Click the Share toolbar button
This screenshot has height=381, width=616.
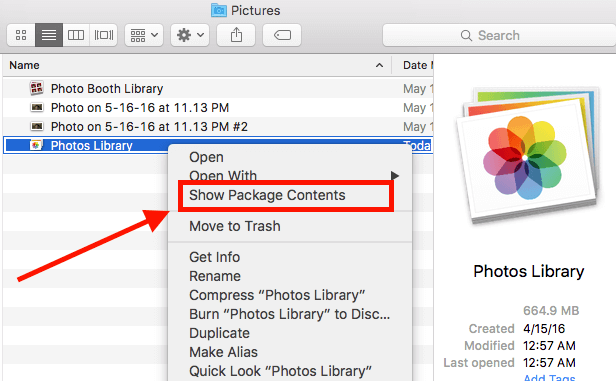236,35
